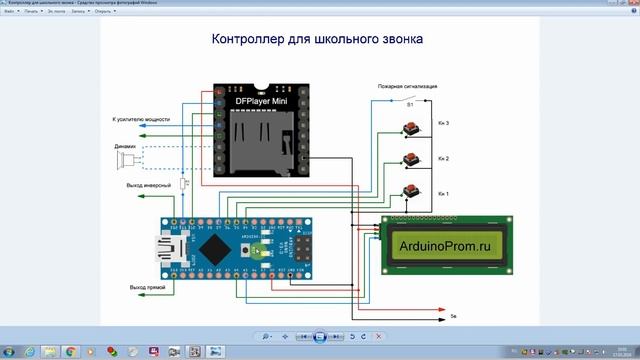Image resolution: width=640 pixels, height=360 pixels.
Task: Click the К усилителю мощности label
Action: [141, 119]
